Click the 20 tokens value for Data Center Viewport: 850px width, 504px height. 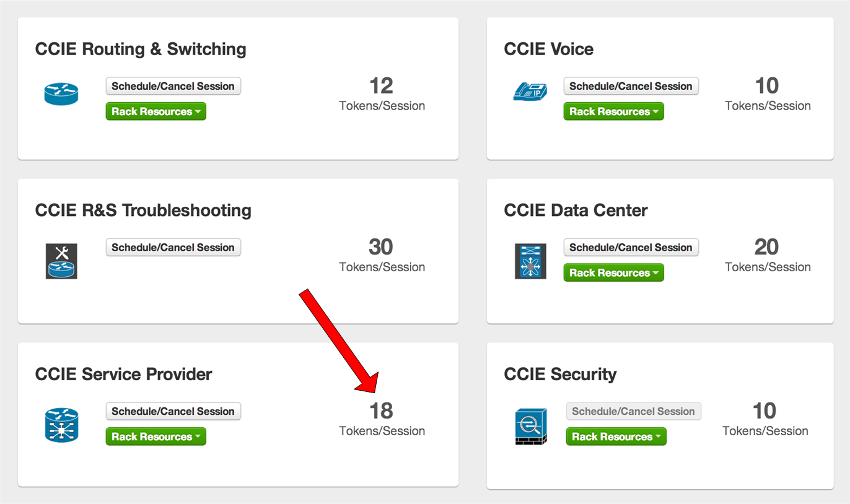coord(767,246)
